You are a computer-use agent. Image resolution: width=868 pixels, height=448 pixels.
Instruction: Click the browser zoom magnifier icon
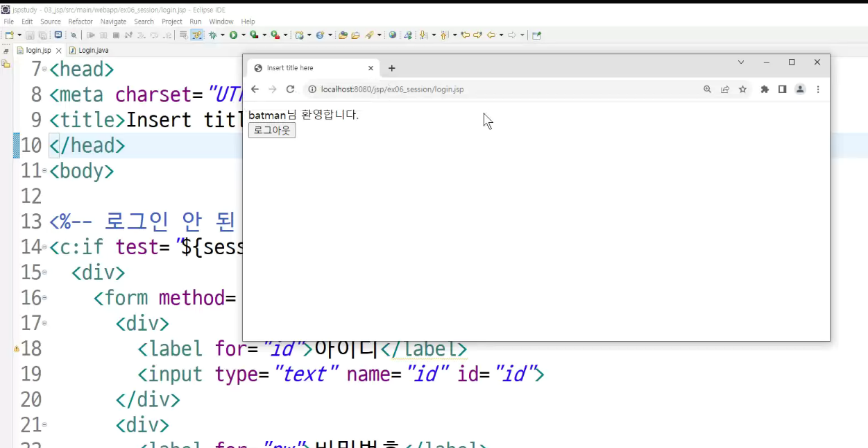pyautogui.click(x=707, y=89)
